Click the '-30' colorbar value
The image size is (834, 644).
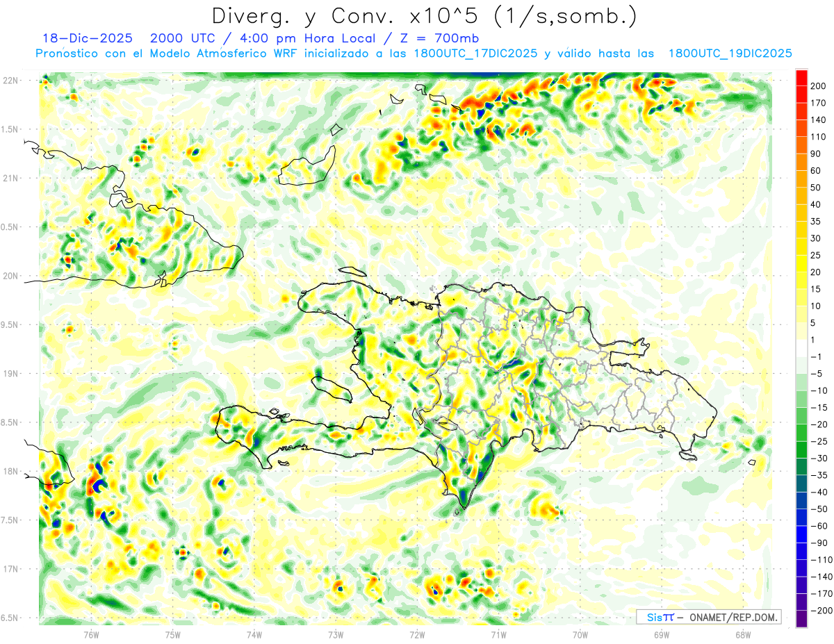820,458
